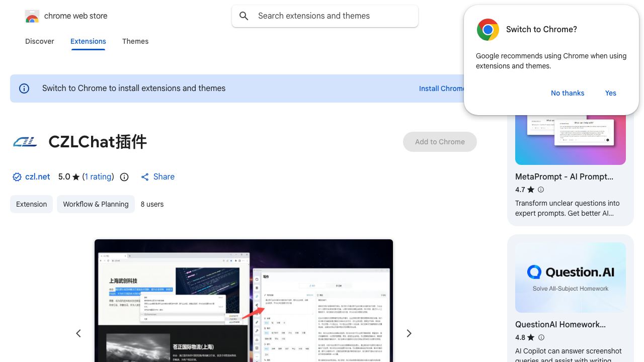Click the Share link text
The image size is (644, 362).
[164, 177]
